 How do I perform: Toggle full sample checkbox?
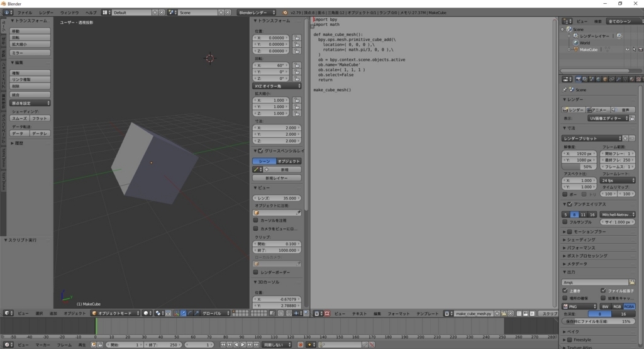[565, 222]
